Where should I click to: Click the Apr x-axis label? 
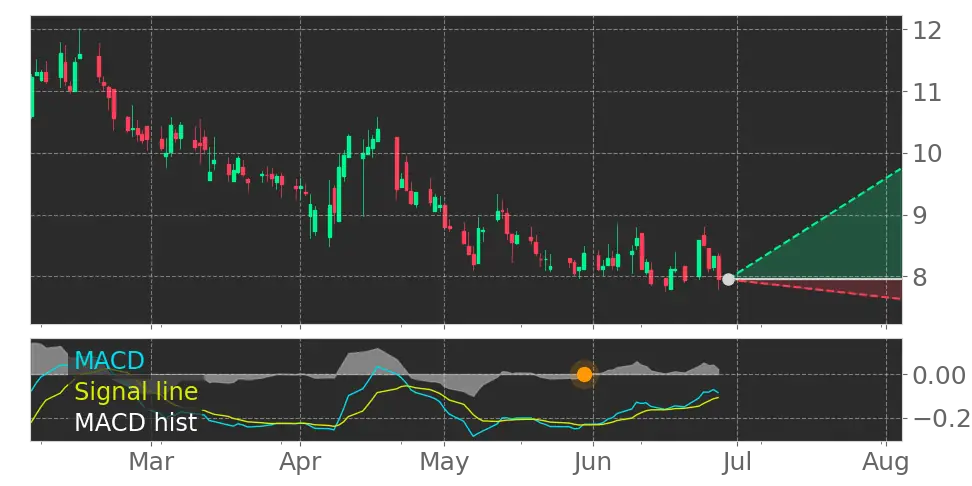coord(300,463)
